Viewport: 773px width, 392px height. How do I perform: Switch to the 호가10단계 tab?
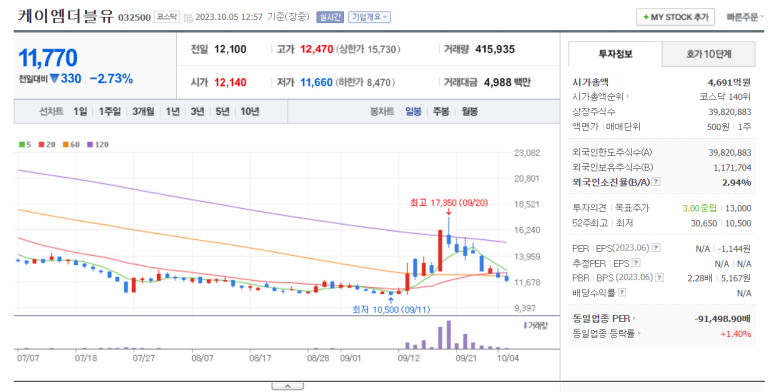tap(708, 54)
